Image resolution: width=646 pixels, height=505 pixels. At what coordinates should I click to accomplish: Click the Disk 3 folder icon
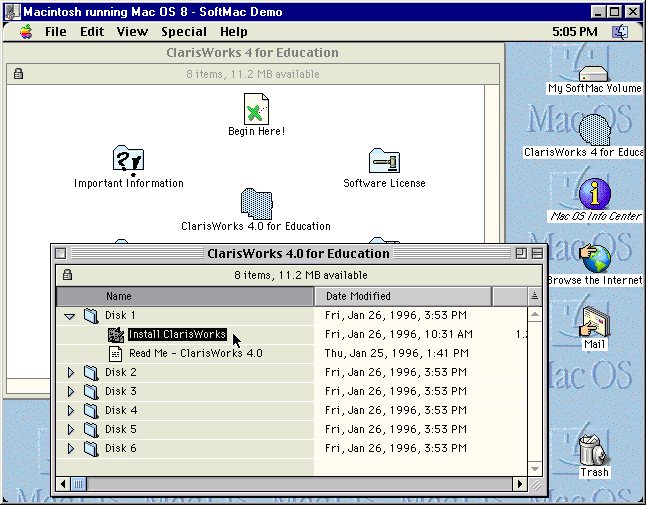tap(91, 391)
